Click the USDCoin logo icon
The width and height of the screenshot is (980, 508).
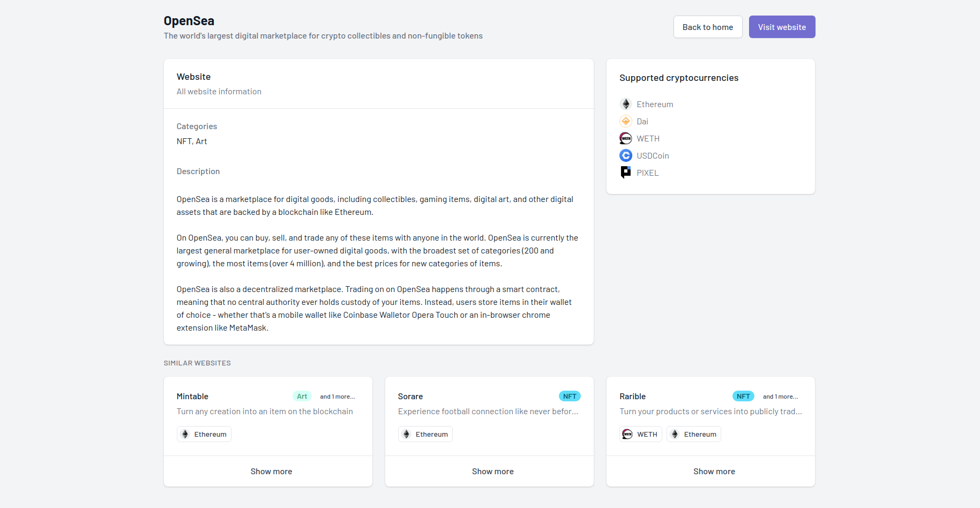[625, 155]
